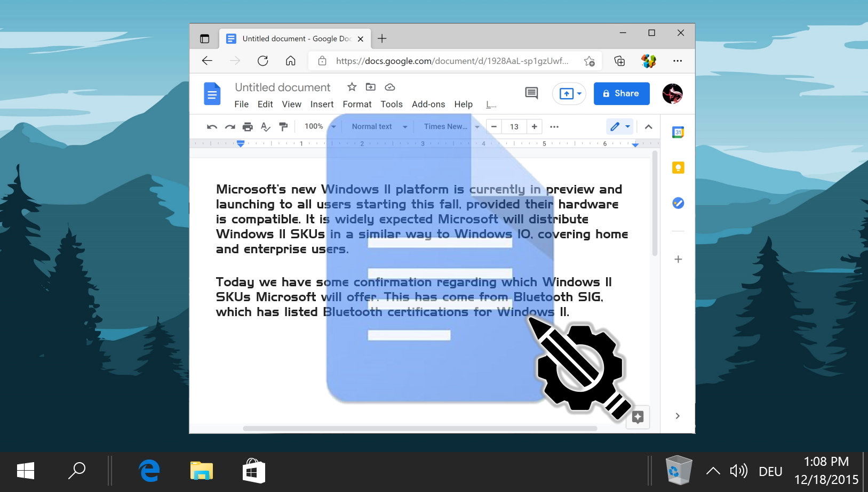Open a new browser tab
Screen dimensions: 868x492
382,38
